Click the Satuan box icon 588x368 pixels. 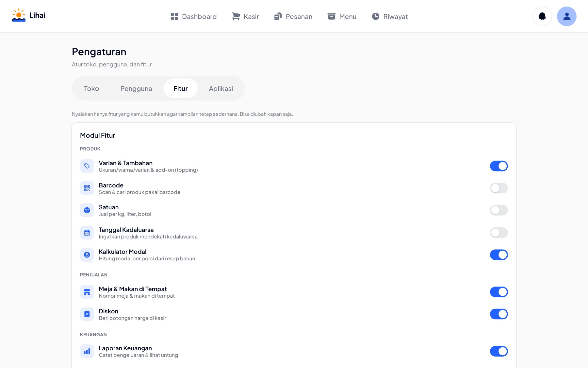tap(87, 210)
